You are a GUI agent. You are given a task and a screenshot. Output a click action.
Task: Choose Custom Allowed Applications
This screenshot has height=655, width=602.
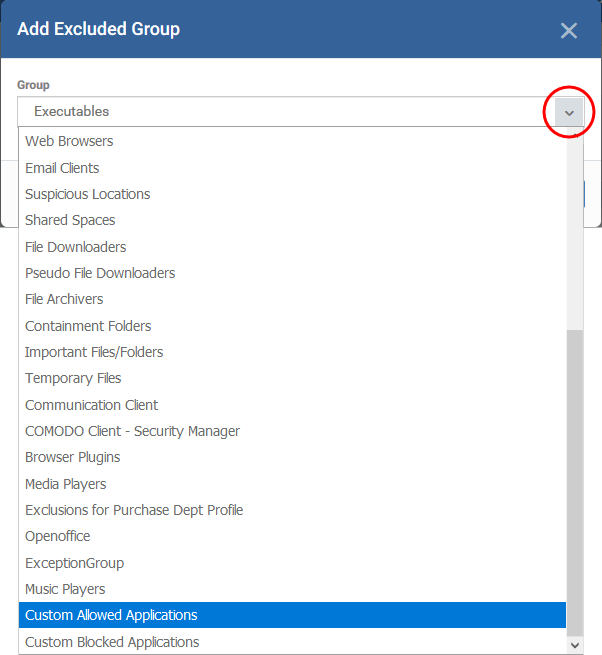[x=292, y=615]
